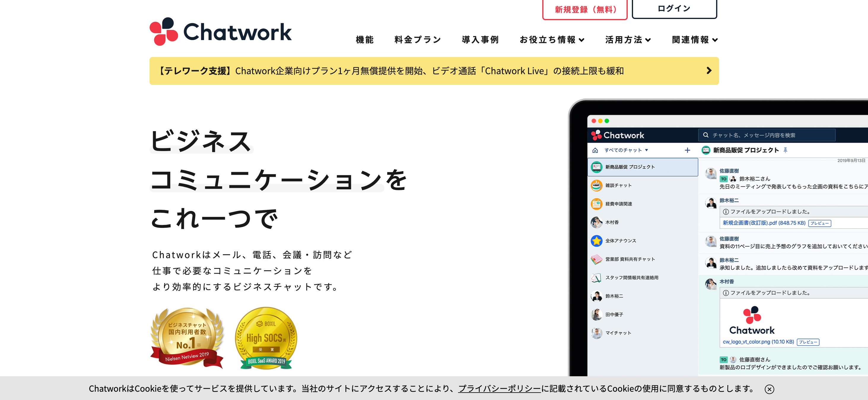Expand the 活用方法 dropdown
Viewport: 868px width, 400px height.
coord(628,40)
